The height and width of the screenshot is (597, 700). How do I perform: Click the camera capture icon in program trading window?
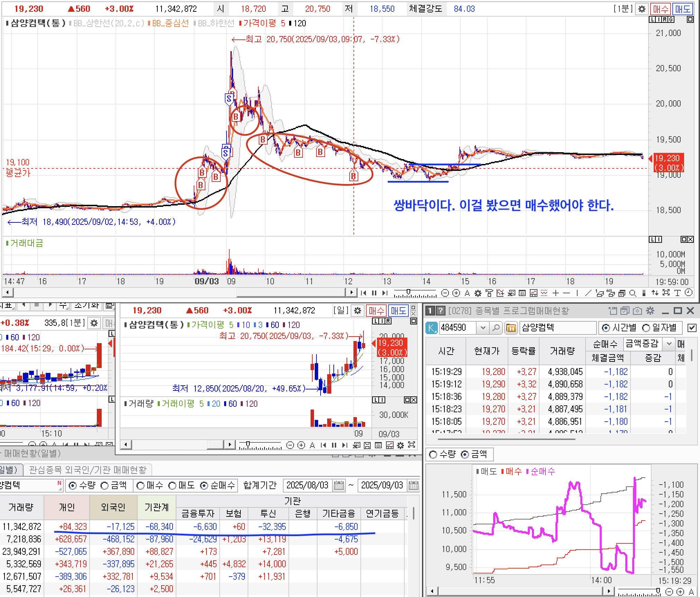tap(637, 311)
